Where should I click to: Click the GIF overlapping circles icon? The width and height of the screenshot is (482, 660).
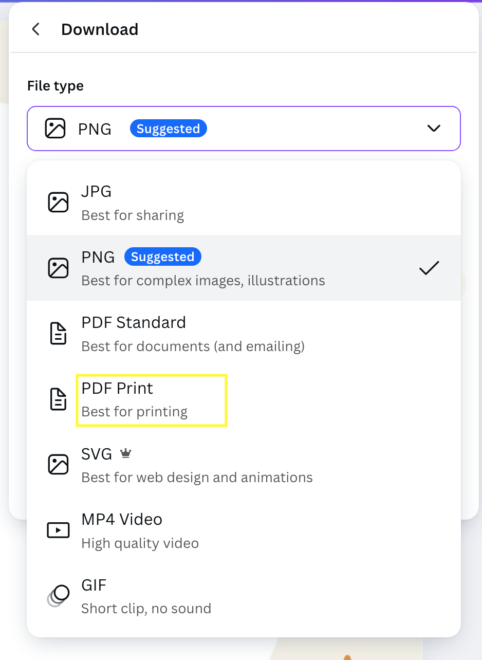[x=58, y=596]
